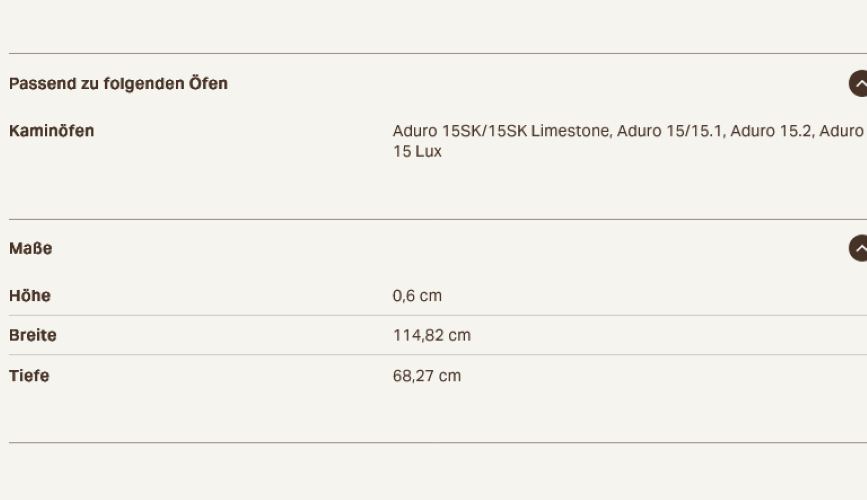Click the separator between Höhe and Breite
The width and height of the screenshot is (867, 500).
pyautogui.click(x=438, y=316)
